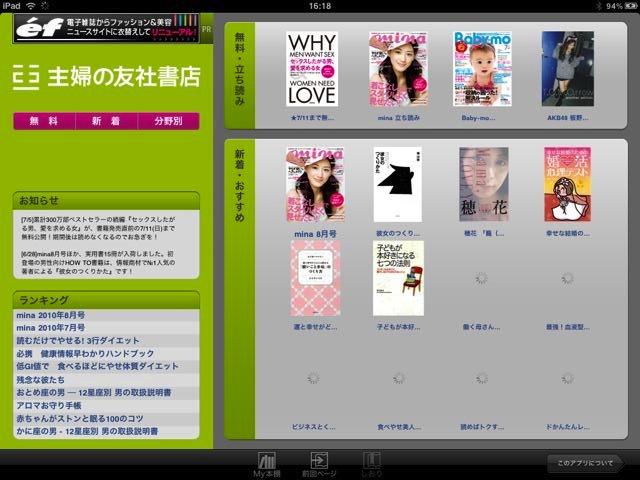Tap the Baby-mo… title label
Screen dimensions: 640x480
pyautogui.click(x=478, y=118)
